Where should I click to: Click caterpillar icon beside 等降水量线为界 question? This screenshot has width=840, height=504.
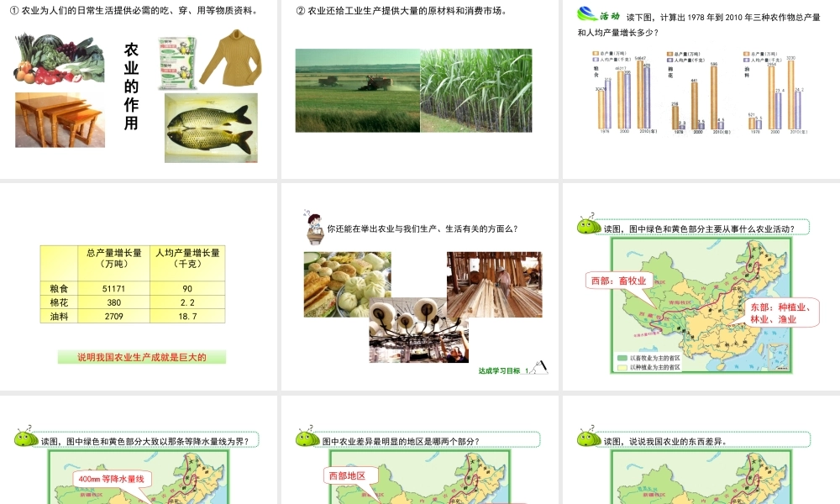(26, 437)
